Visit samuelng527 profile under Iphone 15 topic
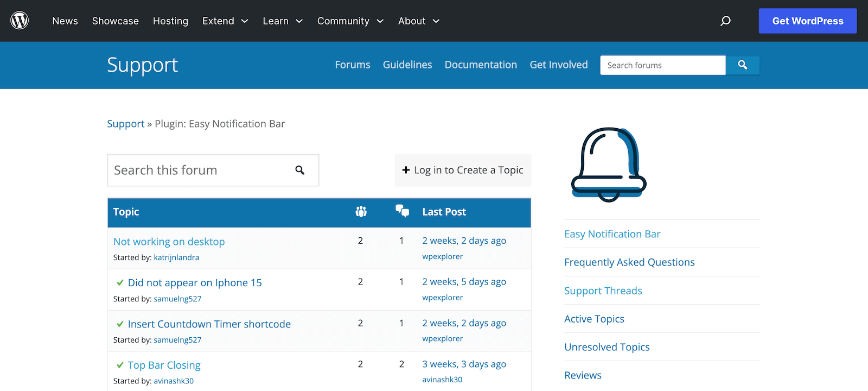868x391 pixels. tap(177, 299)
